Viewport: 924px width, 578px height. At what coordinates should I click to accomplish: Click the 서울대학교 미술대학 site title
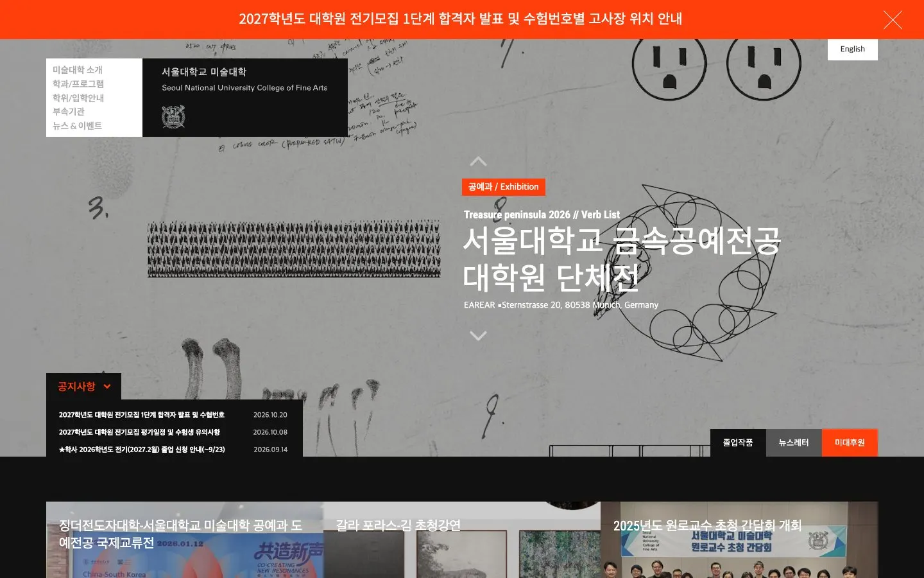(204, 72)
